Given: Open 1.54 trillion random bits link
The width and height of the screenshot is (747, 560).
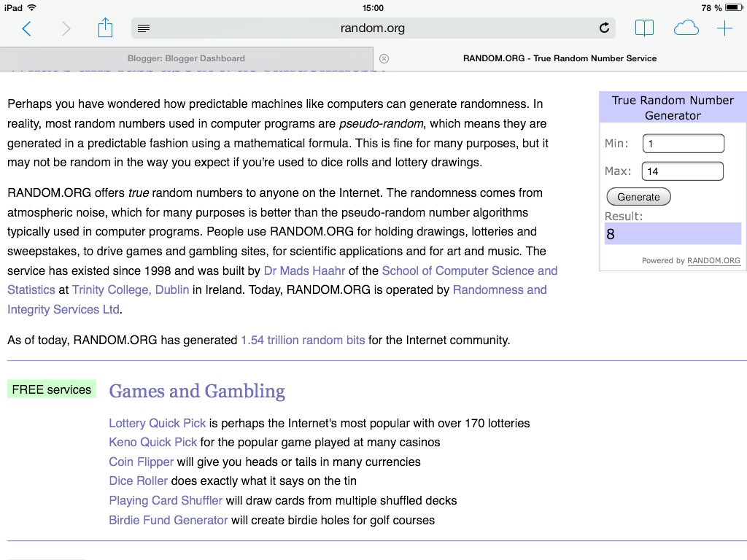Looking at the screenshot, I should [303, 340].
